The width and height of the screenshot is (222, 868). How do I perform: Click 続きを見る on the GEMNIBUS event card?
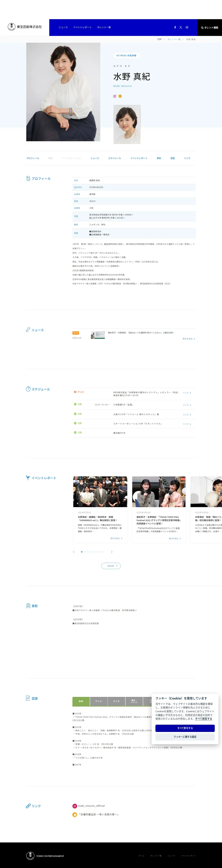coord(116,538)
